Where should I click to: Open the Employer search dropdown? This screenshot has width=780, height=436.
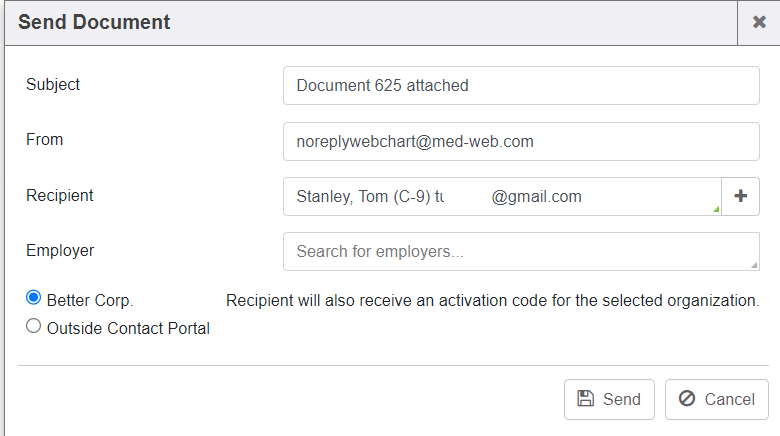[x=520, y=252]
